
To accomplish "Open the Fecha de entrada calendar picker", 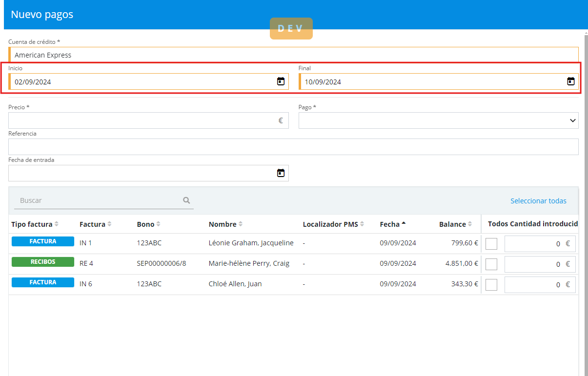I will pos(281,173).
